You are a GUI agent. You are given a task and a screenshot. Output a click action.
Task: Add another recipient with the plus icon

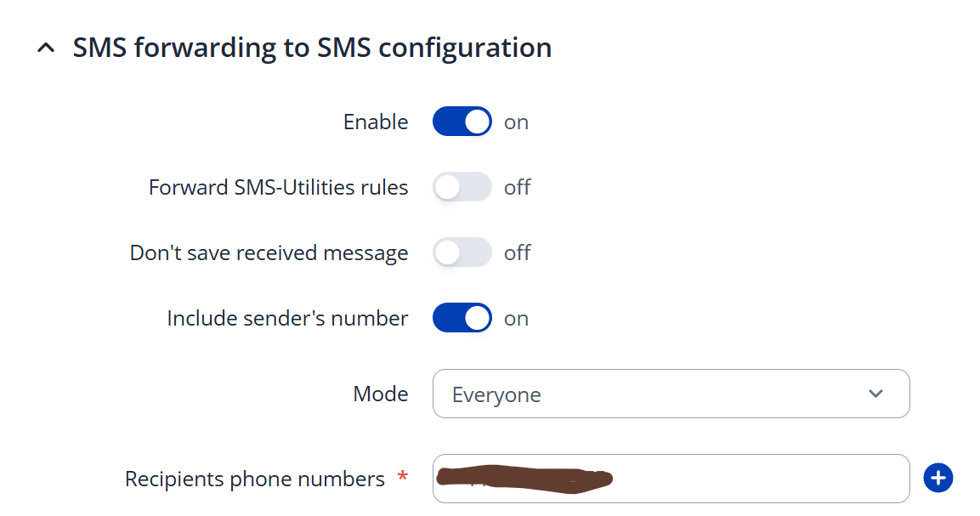938,479
